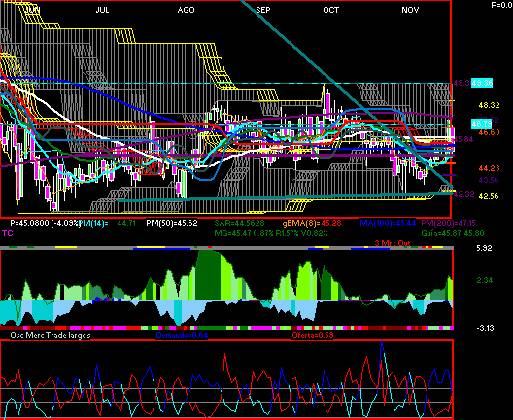Click the OCT month label

click(x=331, y=10)
